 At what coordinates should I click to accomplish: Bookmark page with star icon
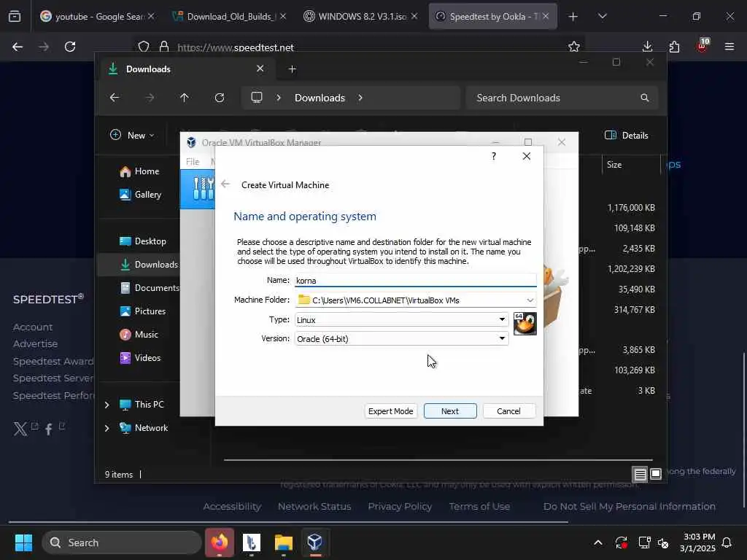[x=573, y=47]
